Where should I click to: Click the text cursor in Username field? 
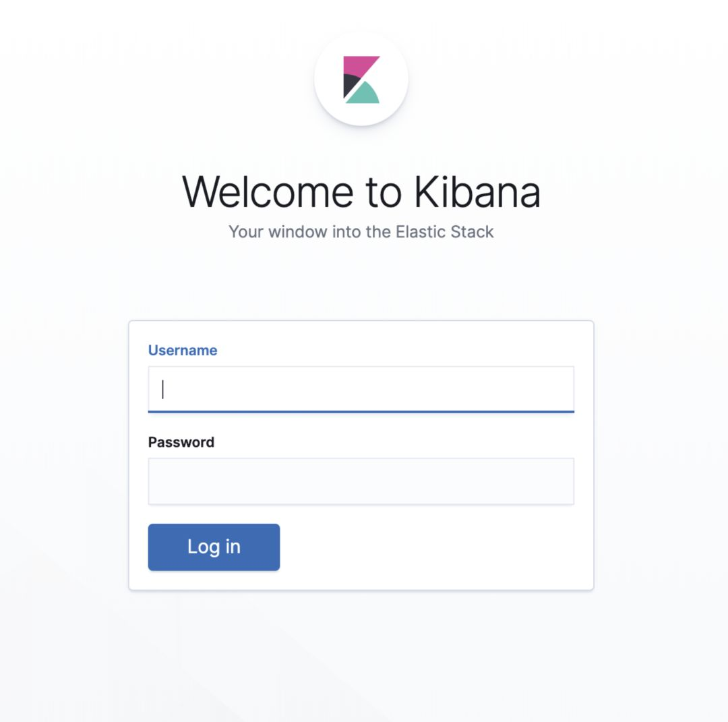(162, 389)
